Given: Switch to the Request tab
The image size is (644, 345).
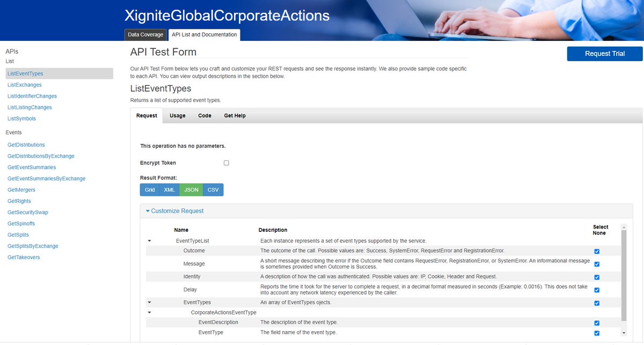Looking at the screenshot, I should [x=147, y=115].
